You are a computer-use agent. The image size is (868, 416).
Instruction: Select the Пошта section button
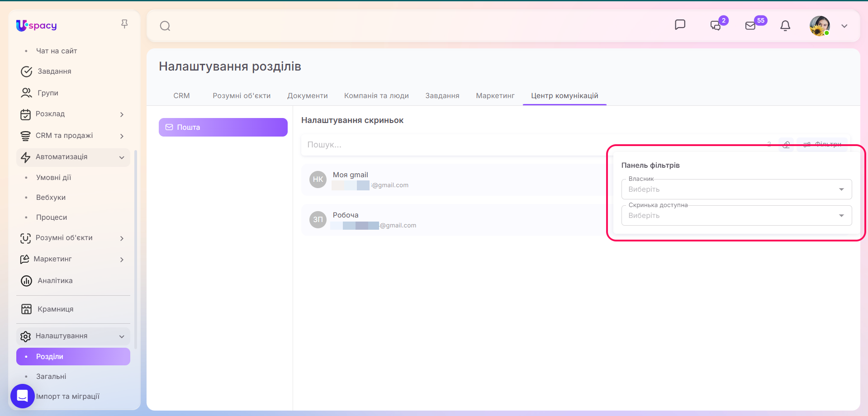pos(223,127)
